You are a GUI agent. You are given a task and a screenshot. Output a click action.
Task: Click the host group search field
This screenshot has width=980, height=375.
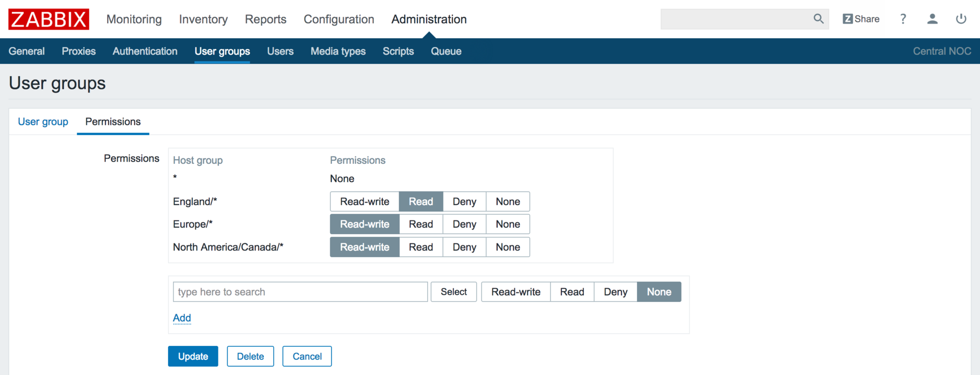(x=300, y=292)
